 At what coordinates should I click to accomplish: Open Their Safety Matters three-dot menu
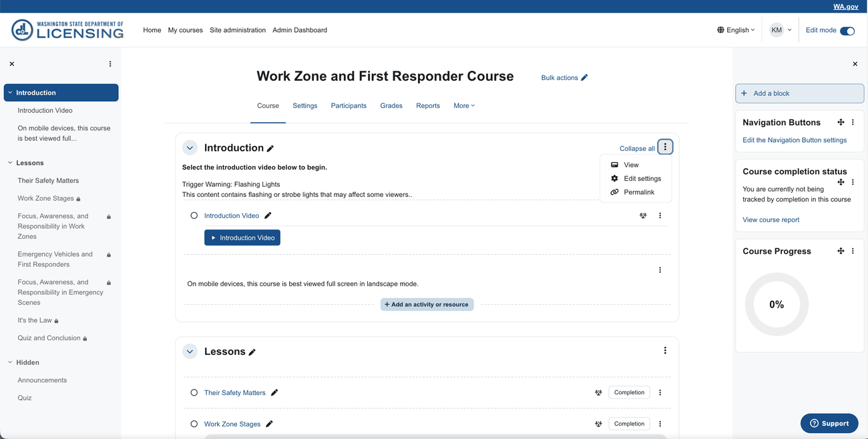[660, 393]
